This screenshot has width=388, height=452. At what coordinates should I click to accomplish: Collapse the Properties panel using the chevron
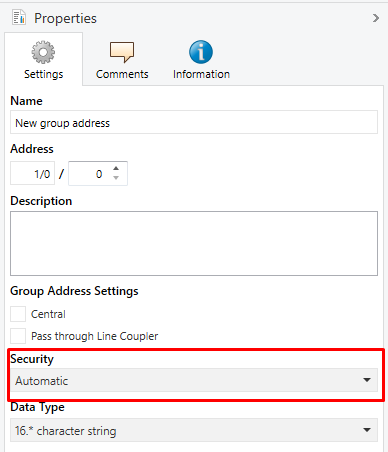tap(376, 18)
